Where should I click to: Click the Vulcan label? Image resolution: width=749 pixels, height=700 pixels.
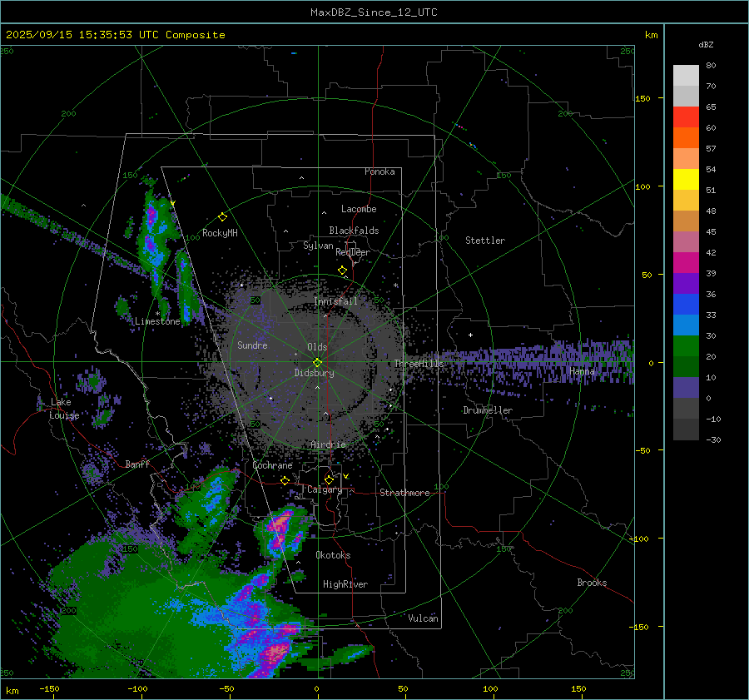424,618
